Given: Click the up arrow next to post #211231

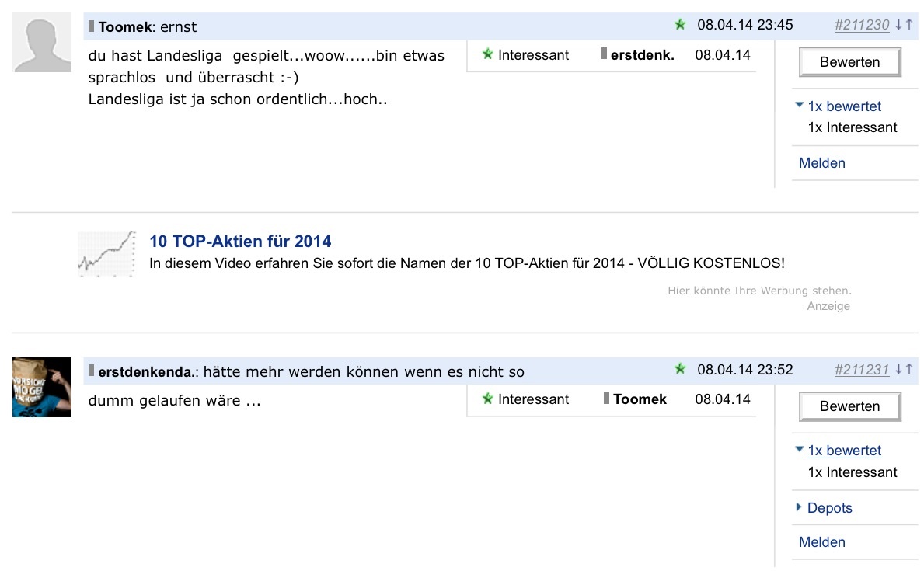Looking at the screenshot, I should click(908, 371).
